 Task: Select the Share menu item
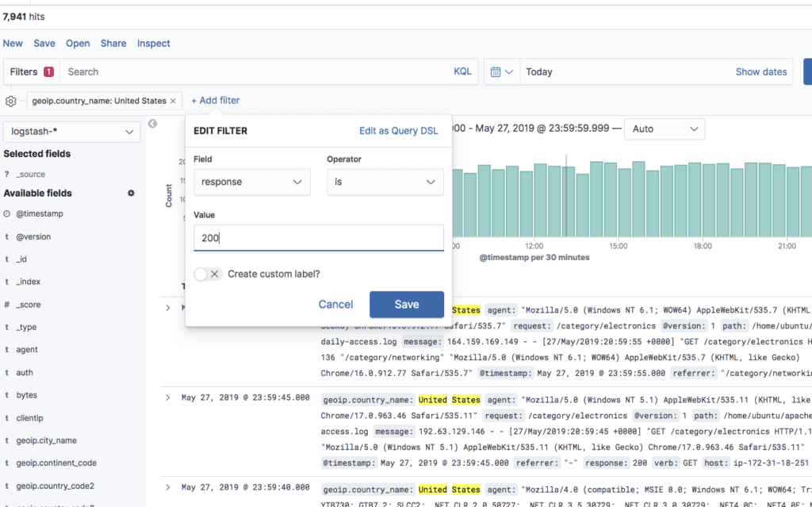coord(113,44)
